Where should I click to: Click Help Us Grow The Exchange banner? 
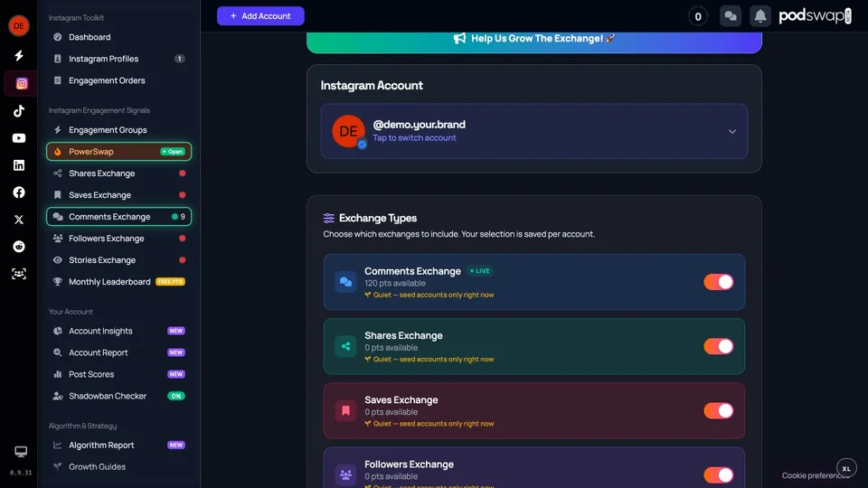534,41
